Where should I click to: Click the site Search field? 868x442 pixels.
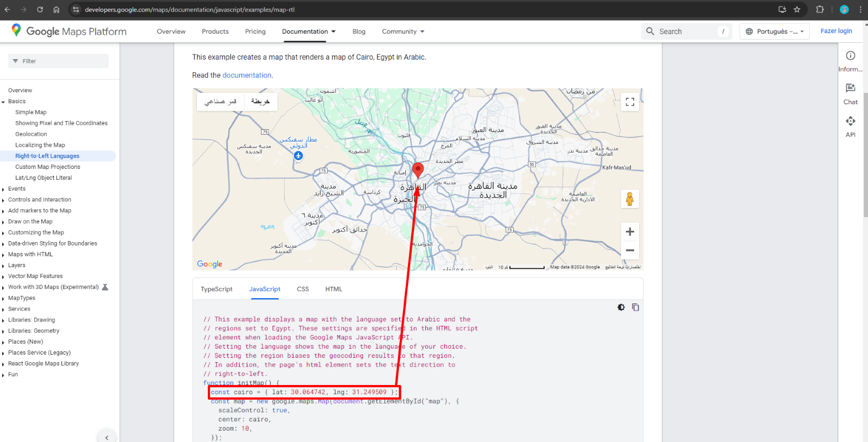click(687, 31)
